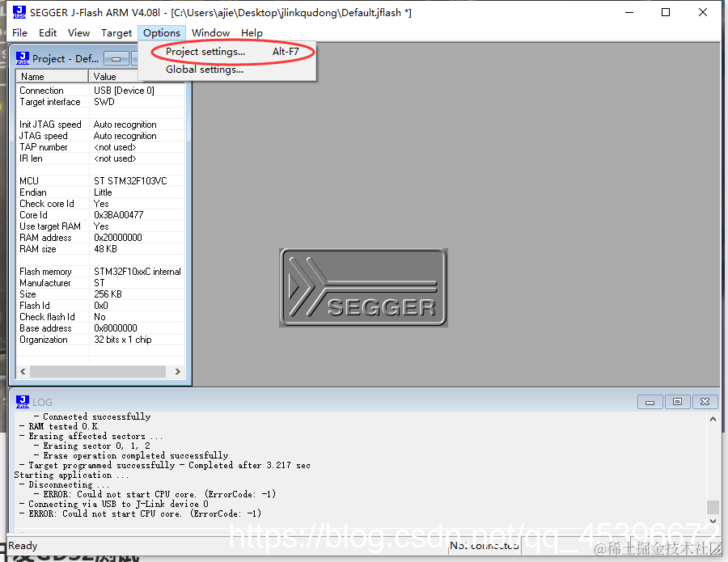Click log line 'Target programmed successfully'
The image size is (728, 562).
click(164, 465)
